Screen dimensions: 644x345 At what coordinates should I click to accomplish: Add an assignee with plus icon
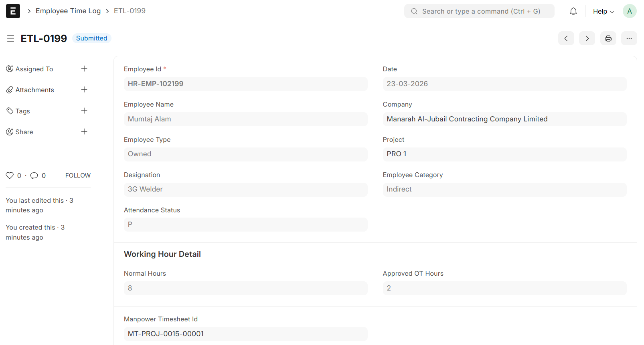click(84, 69)
